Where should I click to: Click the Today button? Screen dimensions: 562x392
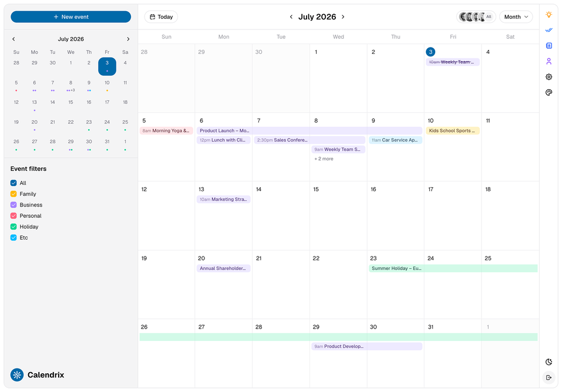coord(161,17)
